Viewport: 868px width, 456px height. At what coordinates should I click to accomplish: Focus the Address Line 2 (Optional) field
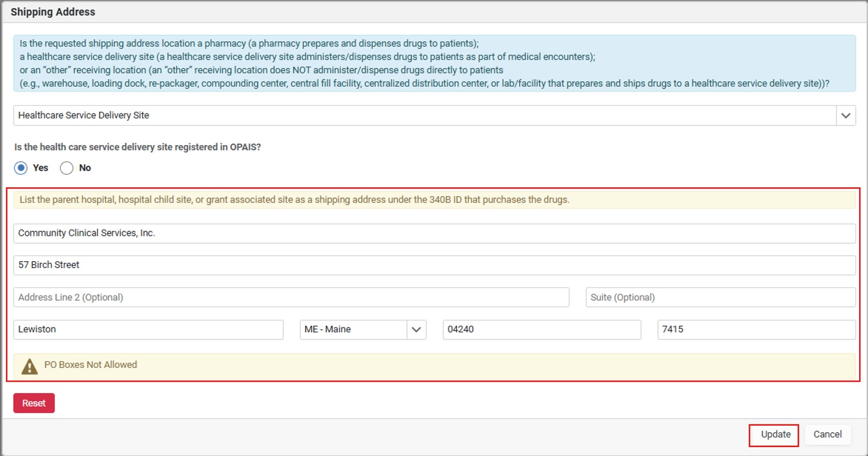coord(291,297)
